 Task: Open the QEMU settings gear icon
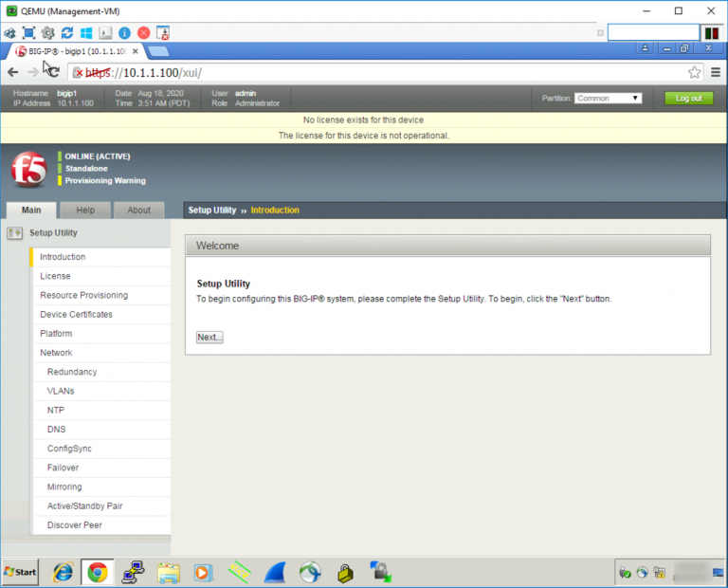tap(47, 33)
